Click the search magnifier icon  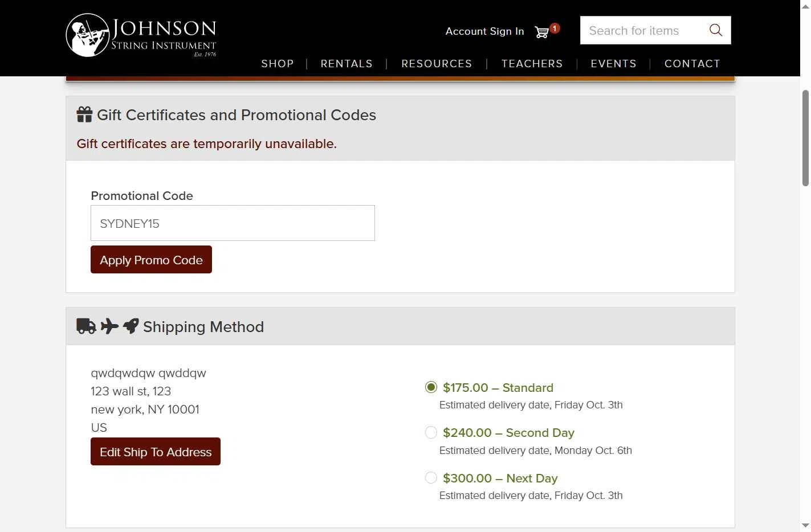(x=716, y=30)
